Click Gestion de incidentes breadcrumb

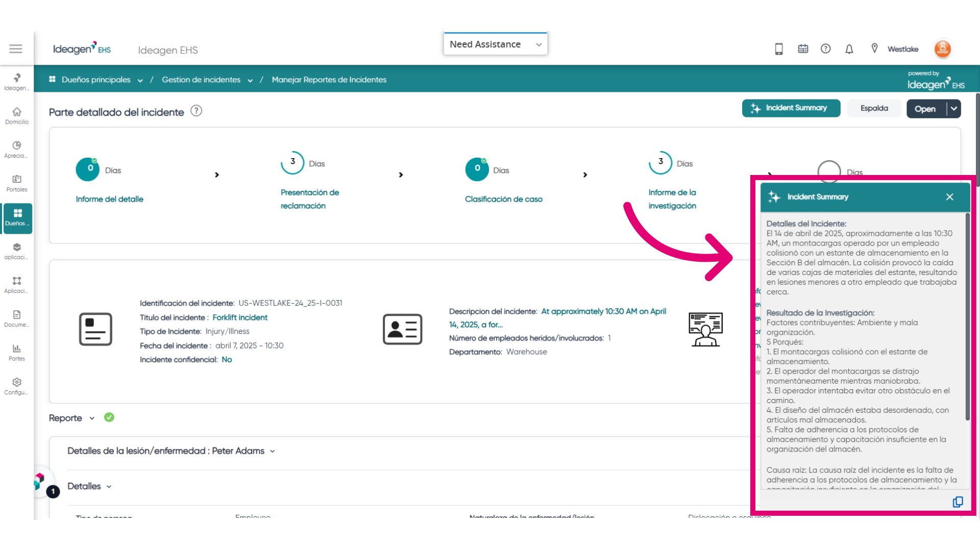click(x=201, y=80)
